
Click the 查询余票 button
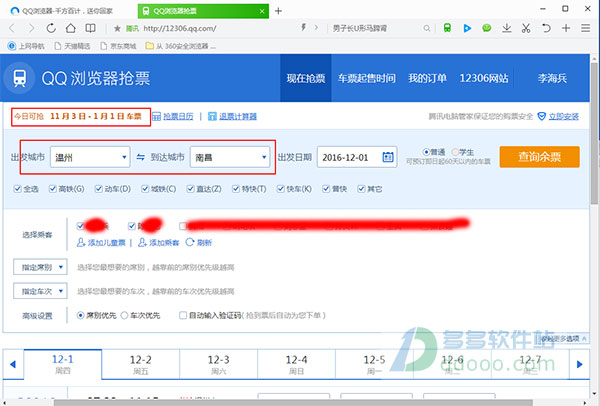[540, 157]
